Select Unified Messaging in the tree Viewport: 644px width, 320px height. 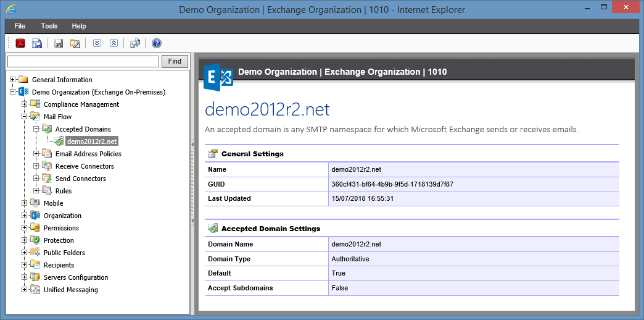coord(71,290)
